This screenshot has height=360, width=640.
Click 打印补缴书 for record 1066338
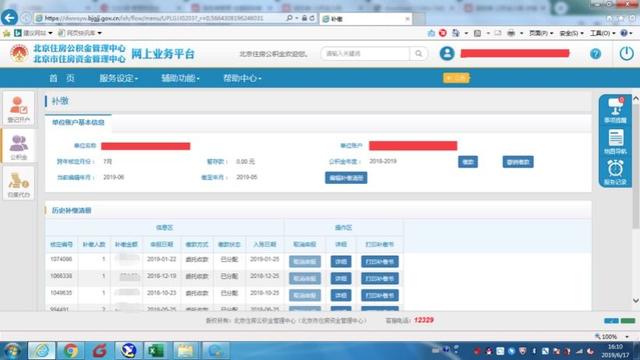pyautogui.click(x=380, y=278)
